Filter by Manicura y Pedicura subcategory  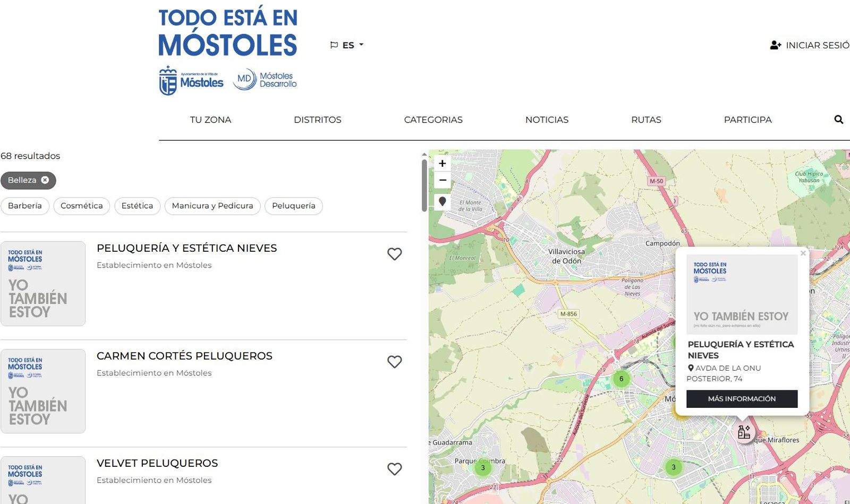pyautogui.click(x=212, y=206)
